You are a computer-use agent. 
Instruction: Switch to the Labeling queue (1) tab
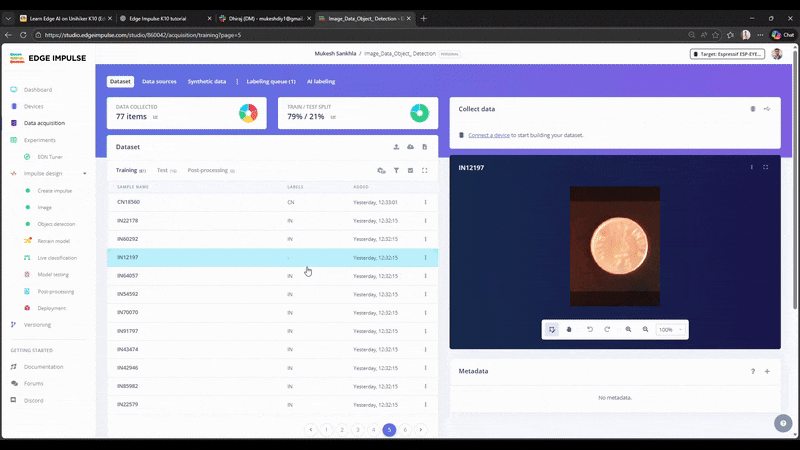click(x=271, y=82)
